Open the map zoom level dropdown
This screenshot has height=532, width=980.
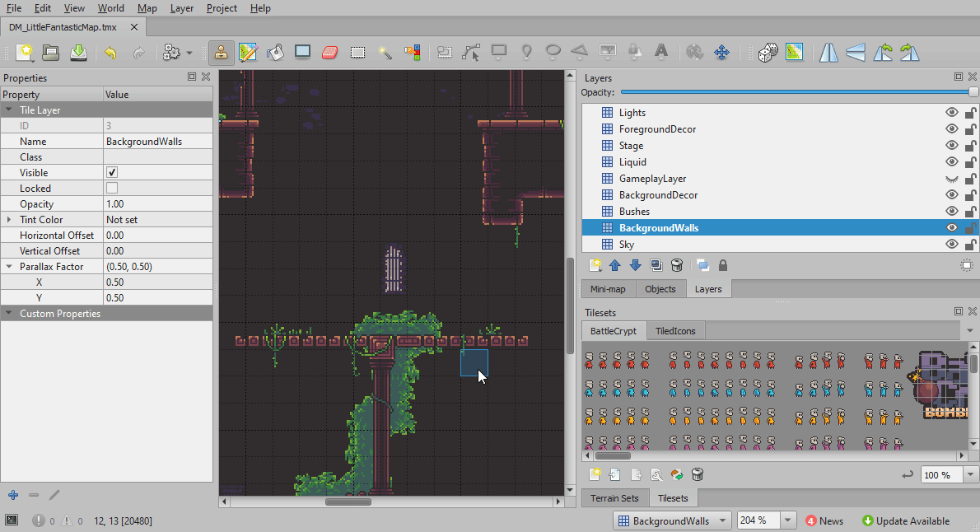(788, 520)
